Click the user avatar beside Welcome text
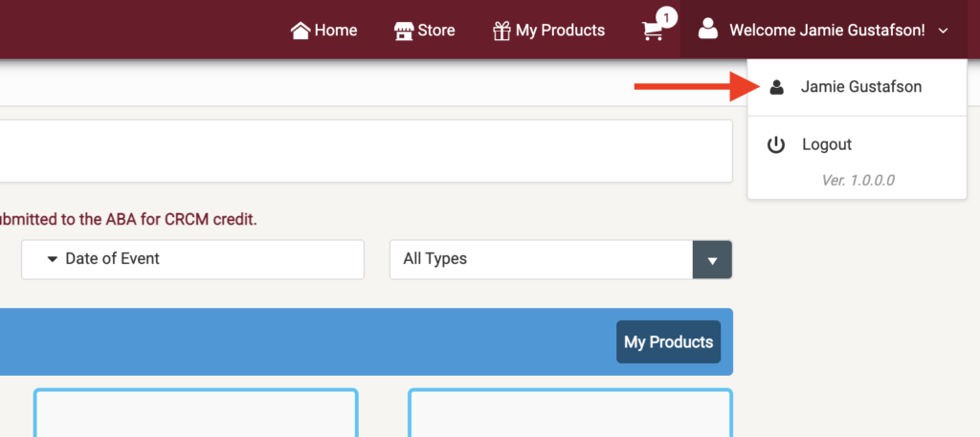 point(707,29)
